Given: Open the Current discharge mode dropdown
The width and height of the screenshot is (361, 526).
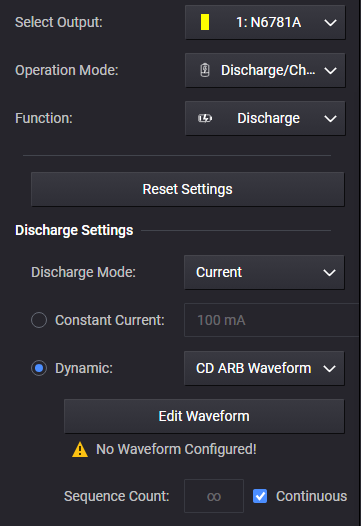Looking at the screenshot, I should coord(264,272).
